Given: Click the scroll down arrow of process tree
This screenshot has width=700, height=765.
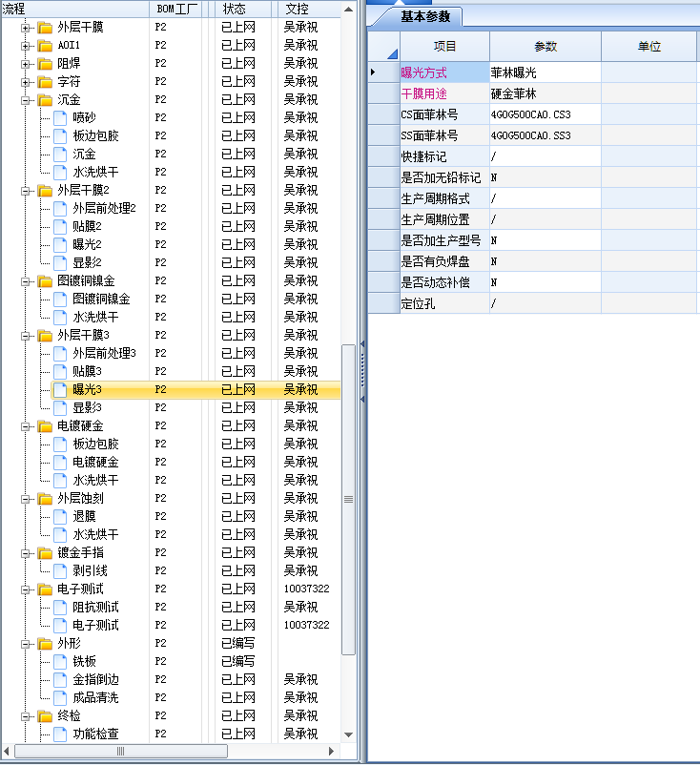Looking at the screenshot, I should coord(348,734).
